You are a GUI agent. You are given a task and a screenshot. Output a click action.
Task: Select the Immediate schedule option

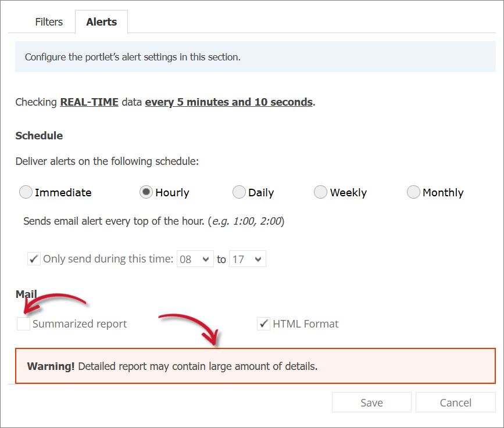tap(26, 192)
